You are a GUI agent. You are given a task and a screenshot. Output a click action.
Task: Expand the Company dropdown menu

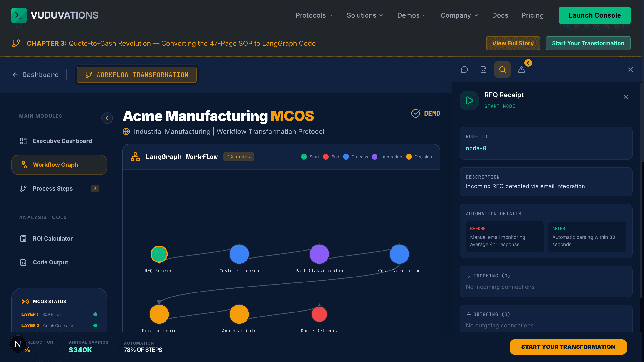(x=459, y=15)
